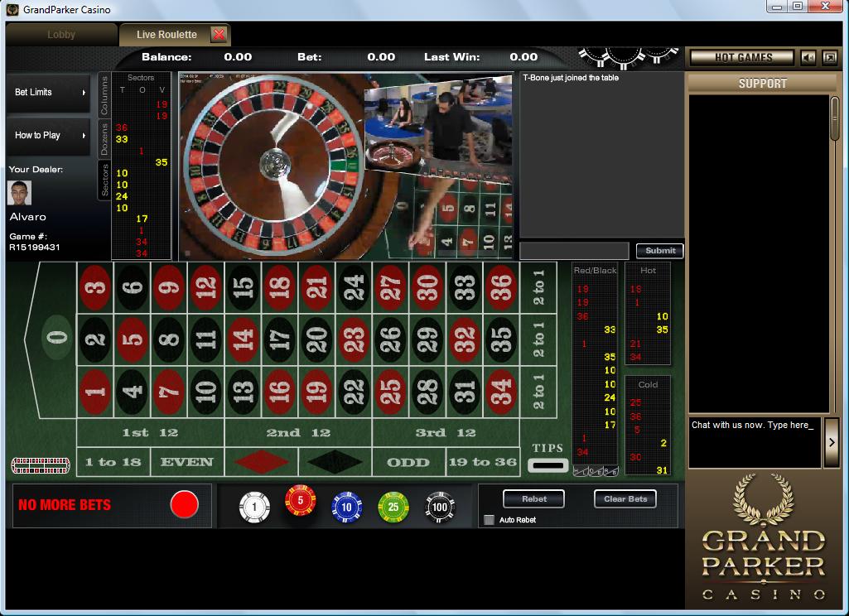Bet on the black diamond
Image resolution: width=849 pixels, height=616 pixels.
pos(335,462)
